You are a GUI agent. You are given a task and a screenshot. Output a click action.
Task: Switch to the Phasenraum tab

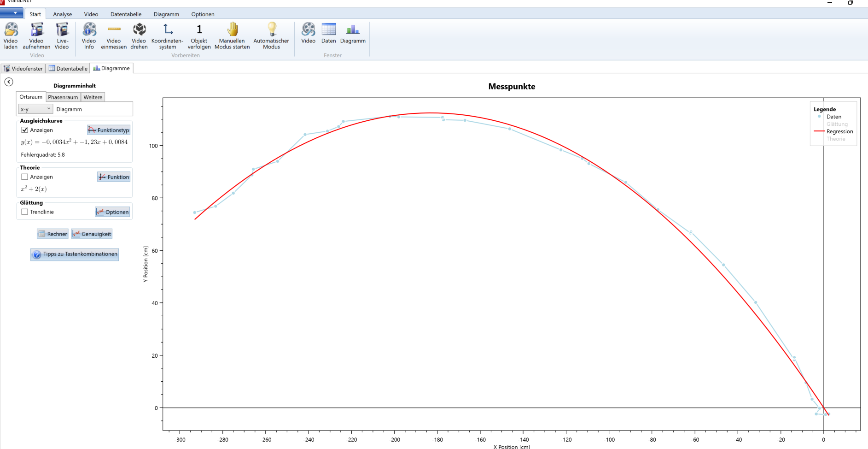(63, 97)
